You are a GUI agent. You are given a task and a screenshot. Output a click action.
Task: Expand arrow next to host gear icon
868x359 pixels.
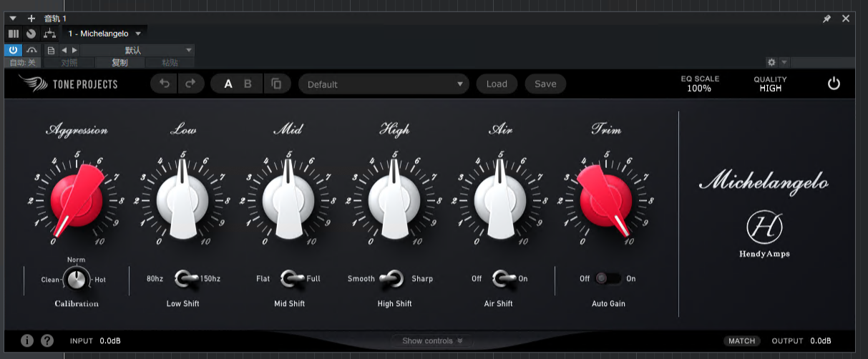784,63
